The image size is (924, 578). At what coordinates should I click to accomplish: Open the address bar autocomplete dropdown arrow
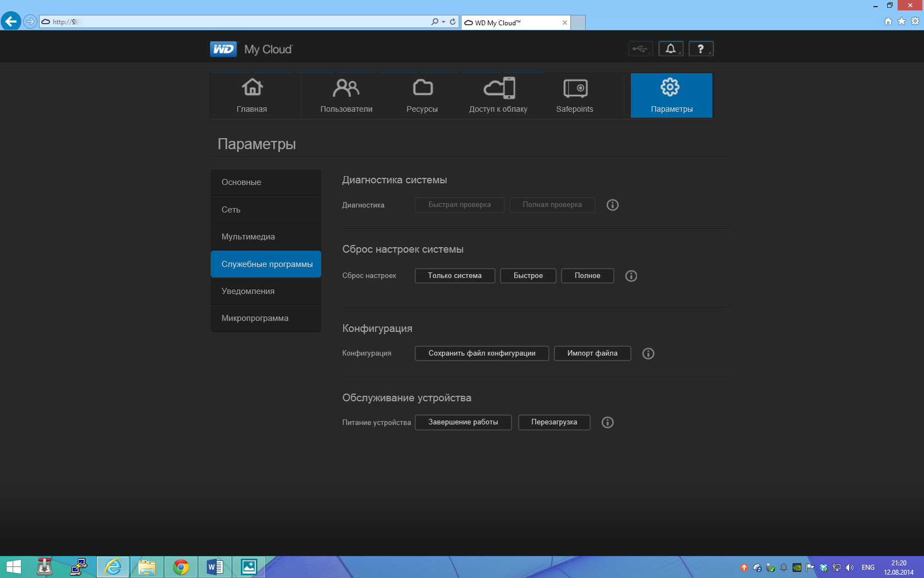click(x=443, y=22)
